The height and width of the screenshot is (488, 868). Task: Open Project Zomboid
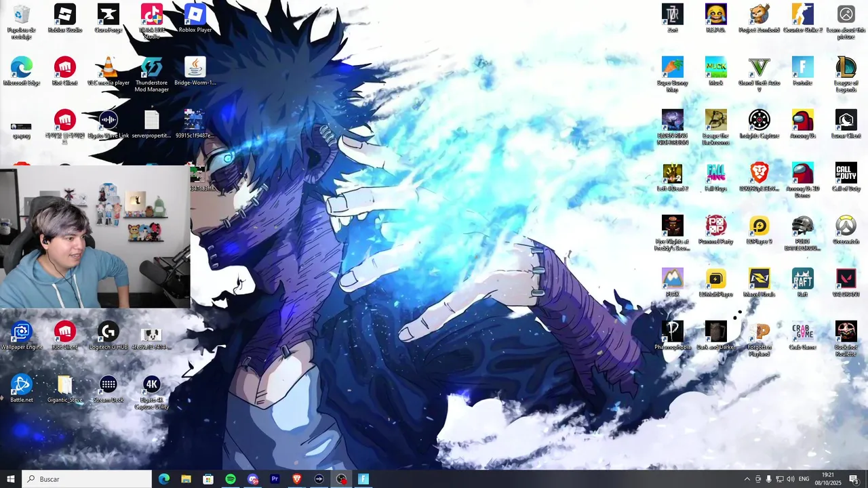pyautogui.click(x=759, y=18)
